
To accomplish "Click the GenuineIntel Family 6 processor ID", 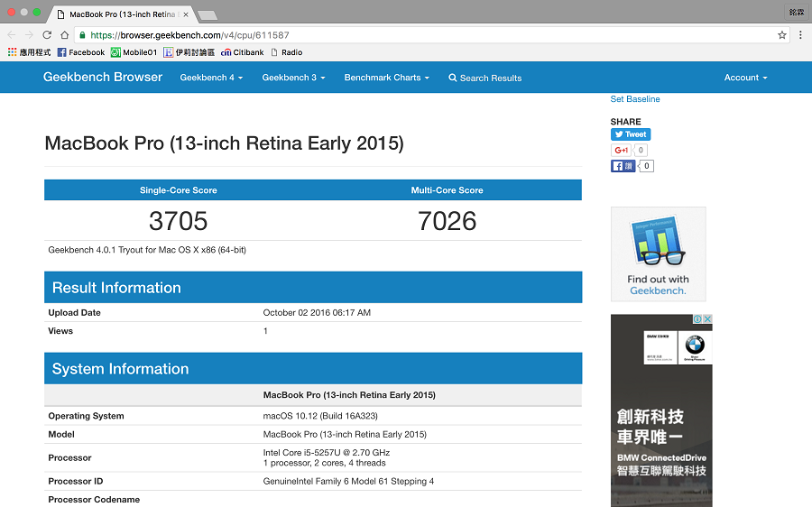I will click(x=348, y=481).
